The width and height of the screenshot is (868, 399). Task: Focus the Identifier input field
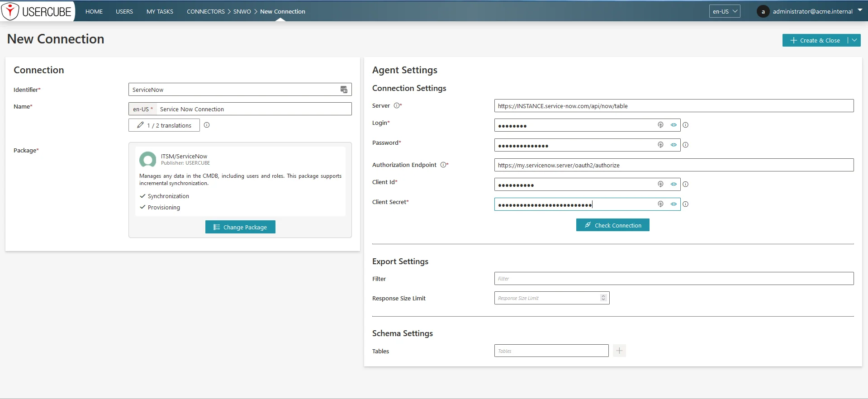(240, 90)
